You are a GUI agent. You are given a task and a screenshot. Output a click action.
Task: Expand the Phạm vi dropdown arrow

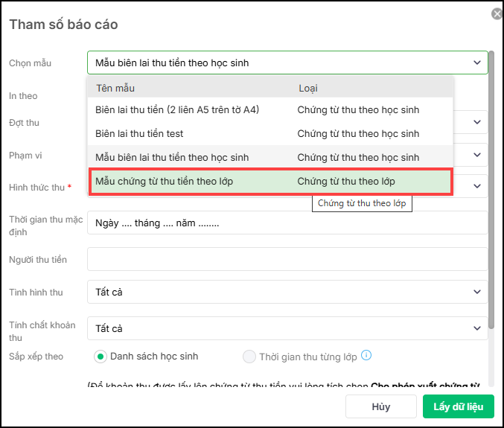[x=477, y=155]
